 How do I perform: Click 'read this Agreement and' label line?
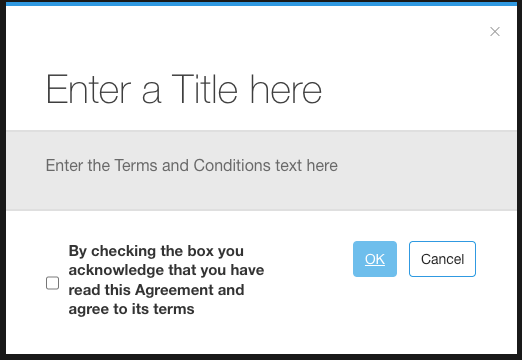click(156, 290)
